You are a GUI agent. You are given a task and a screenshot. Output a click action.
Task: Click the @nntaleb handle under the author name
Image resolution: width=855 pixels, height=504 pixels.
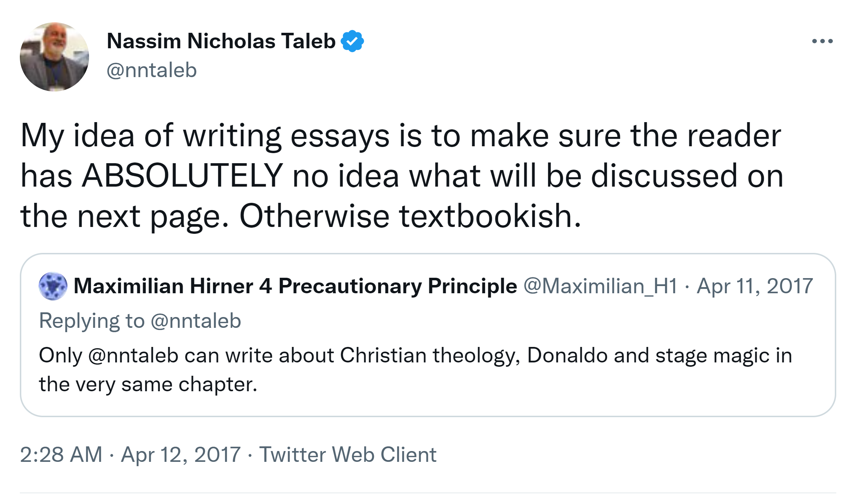point(151,70)
